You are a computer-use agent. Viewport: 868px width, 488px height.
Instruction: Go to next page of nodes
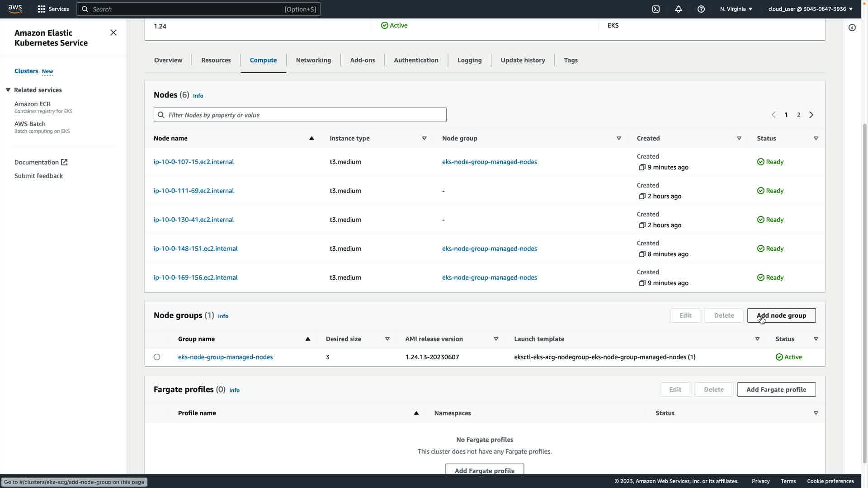pyautogui.click(x=811, y=115)
